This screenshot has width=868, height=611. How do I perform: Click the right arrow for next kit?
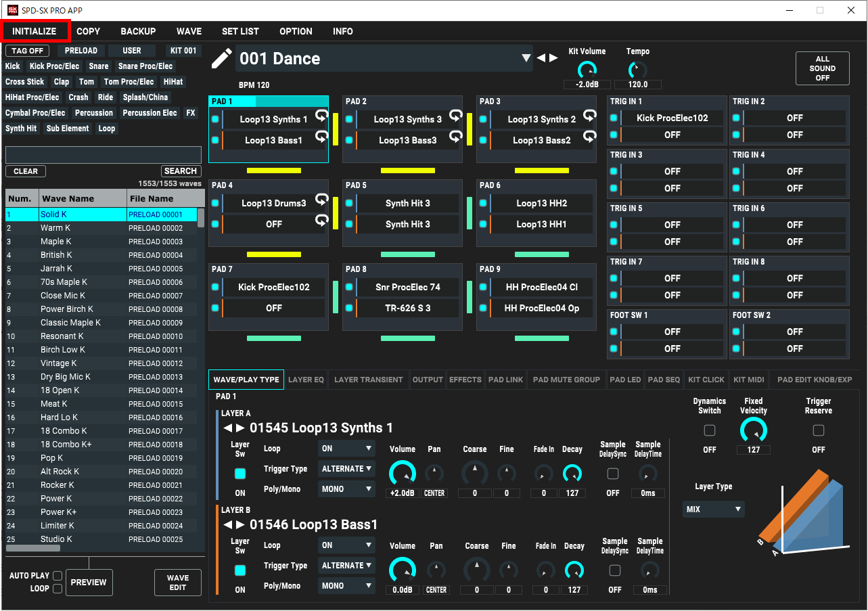tap(553, 58)
